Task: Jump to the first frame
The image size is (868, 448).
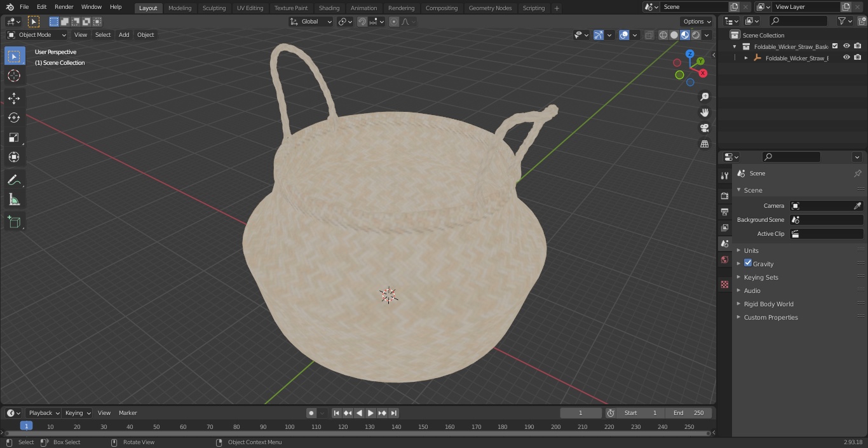Action: pos(337,413)
